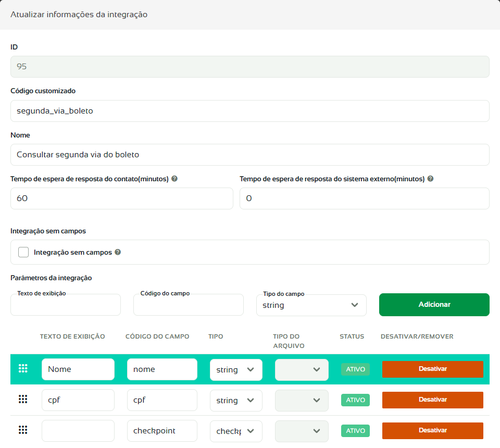Click the TIPO column header

pos(216,337)
